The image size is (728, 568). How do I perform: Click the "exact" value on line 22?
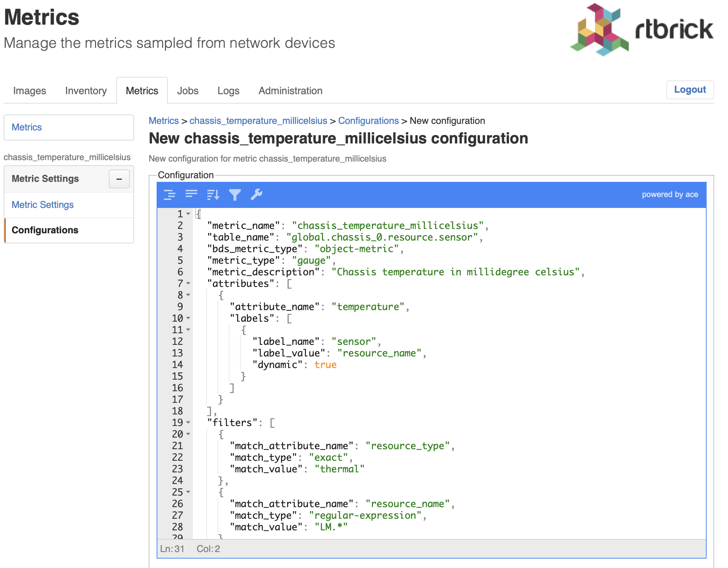[x=328, y=458]
